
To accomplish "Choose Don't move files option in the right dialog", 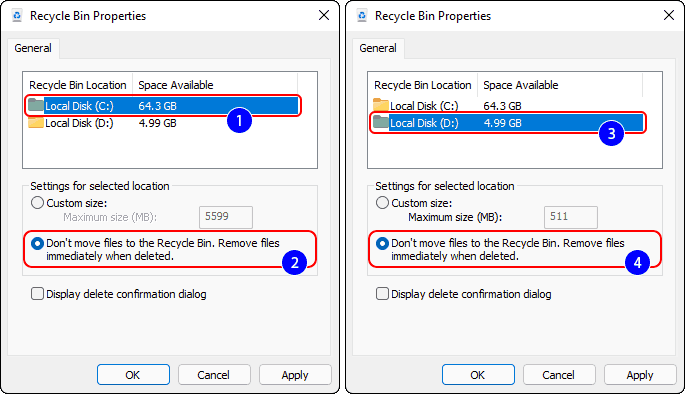I will click(x=382, y=243).
